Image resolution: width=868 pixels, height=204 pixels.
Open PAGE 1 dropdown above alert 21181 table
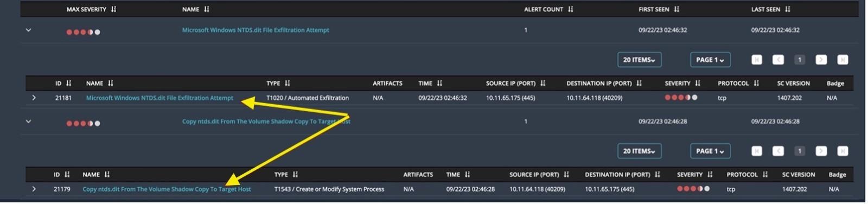[710, 60]
